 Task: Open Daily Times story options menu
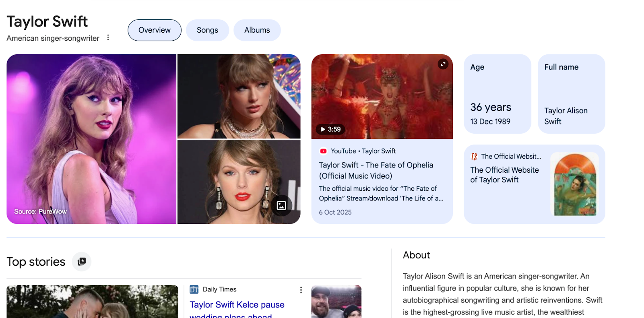301,290
